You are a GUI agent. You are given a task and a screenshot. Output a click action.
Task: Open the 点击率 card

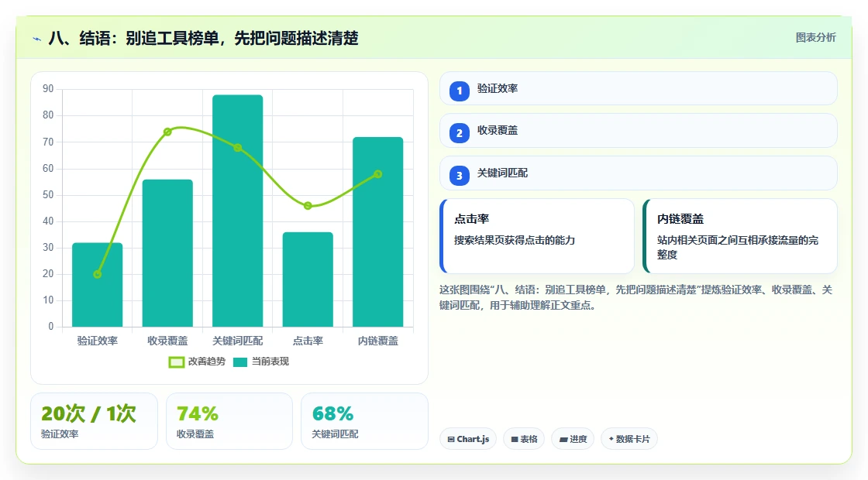pyautogui.click(x=537, y=236)
